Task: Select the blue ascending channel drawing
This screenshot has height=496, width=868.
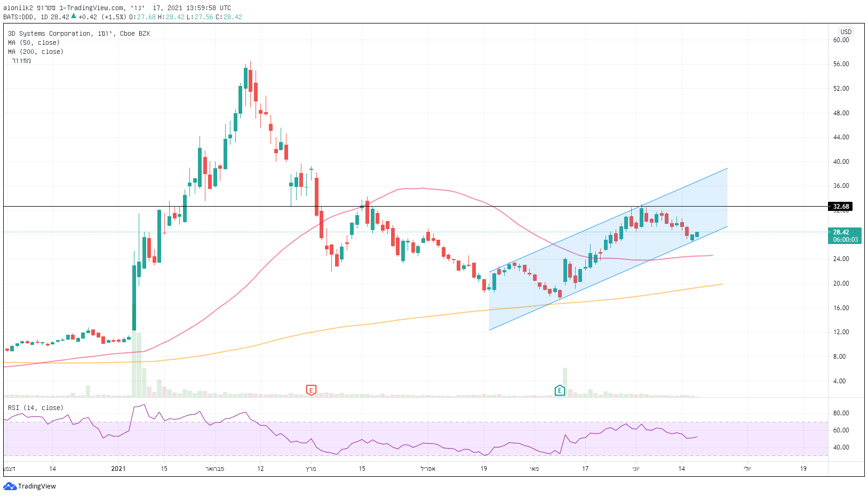Action: [x=608, y=249]
